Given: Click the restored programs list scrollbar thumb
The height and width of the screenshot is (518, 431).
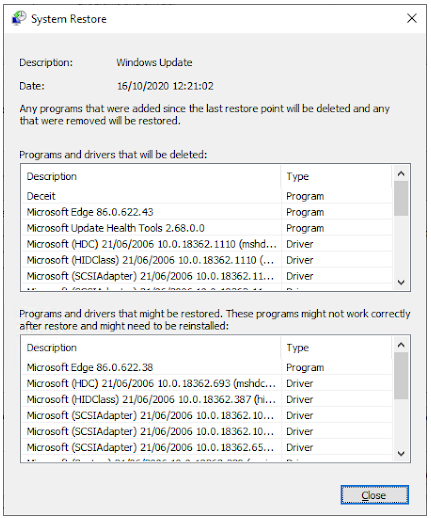Looking at the screenshot, I should [401, 376].
